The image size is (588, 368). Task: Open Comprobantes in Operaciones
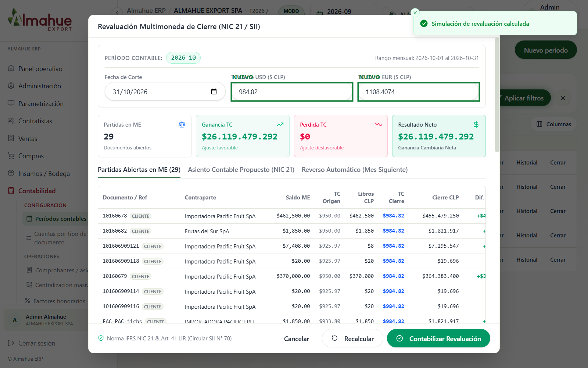(57, 270)
